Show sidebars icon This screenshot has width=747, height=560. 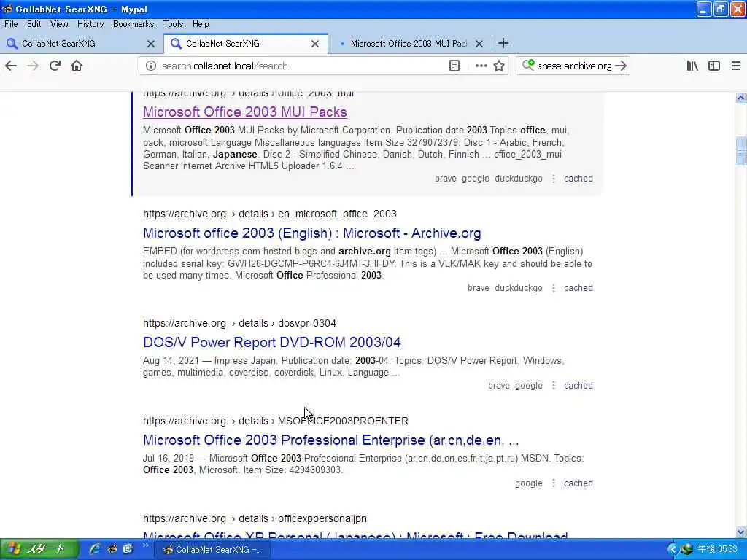click(x=713, y=66)
